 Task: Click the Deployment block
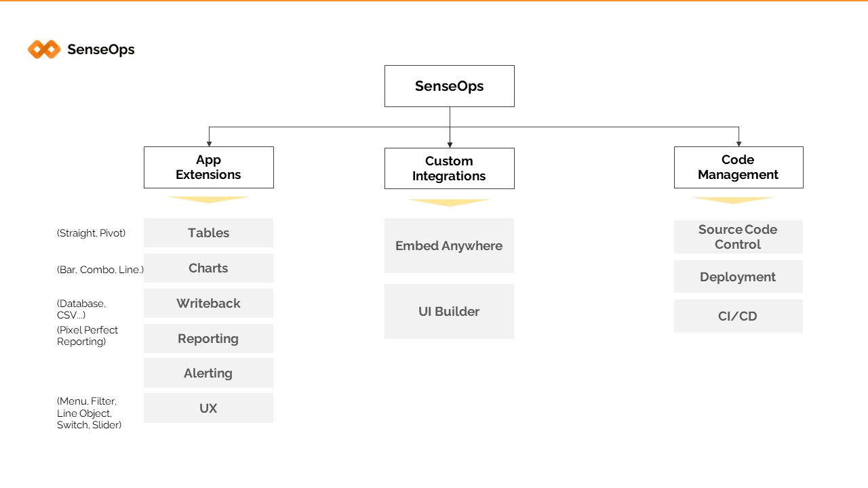(x=738, y=277)
